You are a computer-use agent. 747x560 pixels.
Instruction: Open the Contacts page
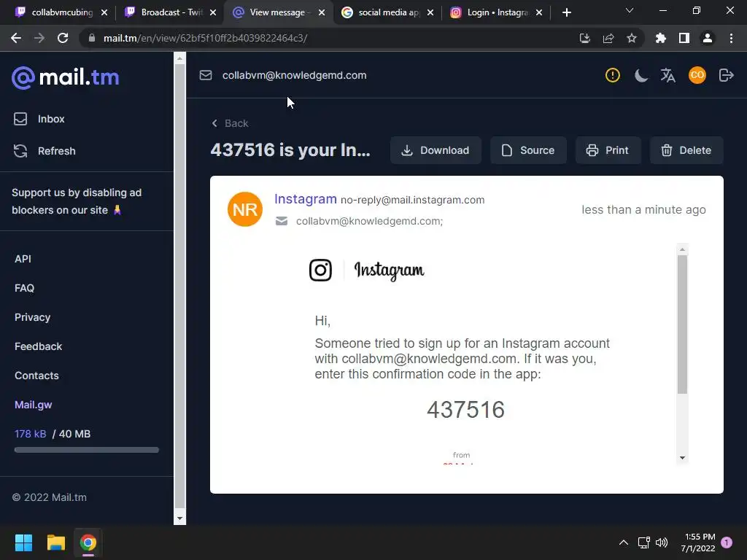[36, 376]
